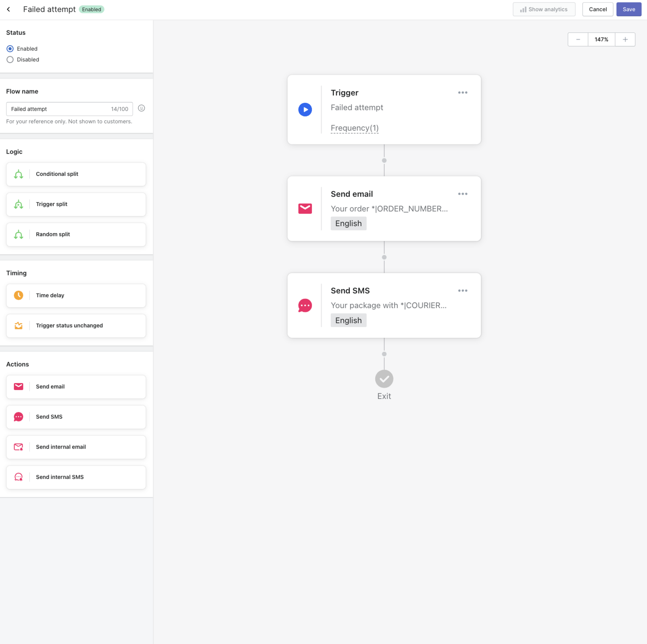Viewport: 647px width, 644px height.
Task: Click the Exit checkmark circle
Action: point(384,379)
